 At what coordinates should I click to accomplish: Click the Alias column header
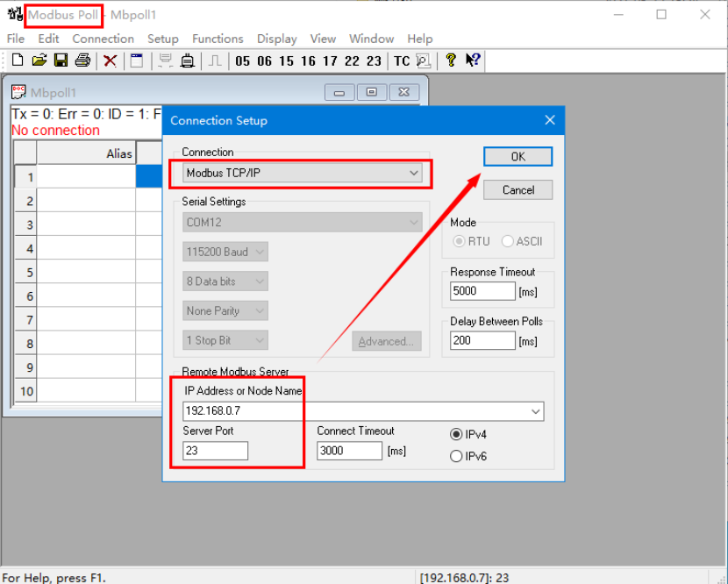[x=86, y=153]
